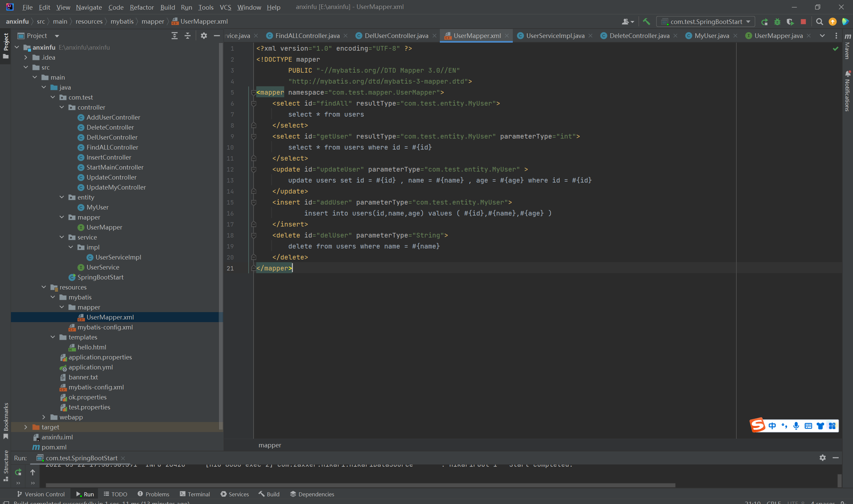Switch to UserServiceImpl.java editor tab
The image size is (853, 504).
click(x=555, y=36)
